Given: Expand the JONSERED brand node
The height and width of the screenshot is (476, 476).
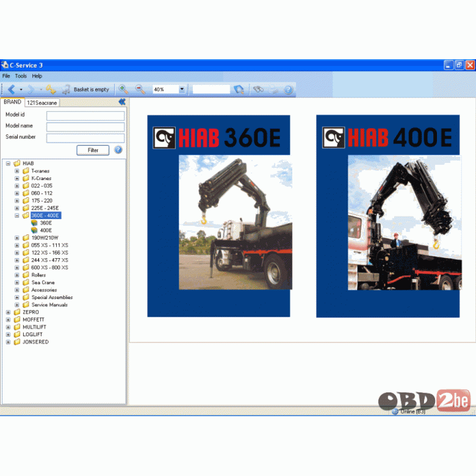Looking at the screenshot, I should point(8,342).
